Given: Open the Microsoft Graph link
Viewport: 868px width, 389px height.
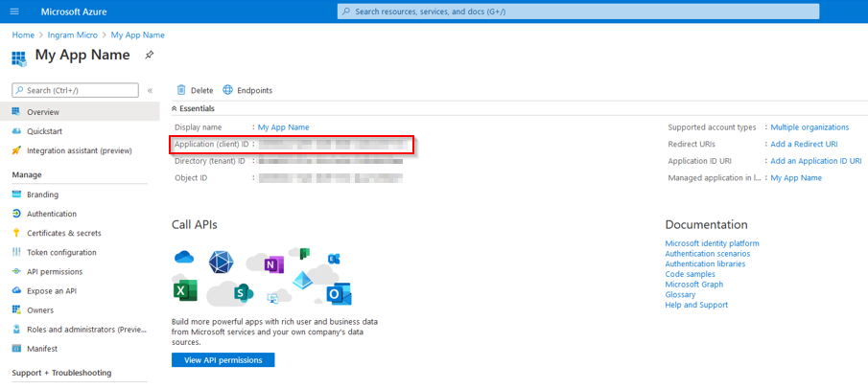Looking at the screenshot, I should (x=694, y=285).
